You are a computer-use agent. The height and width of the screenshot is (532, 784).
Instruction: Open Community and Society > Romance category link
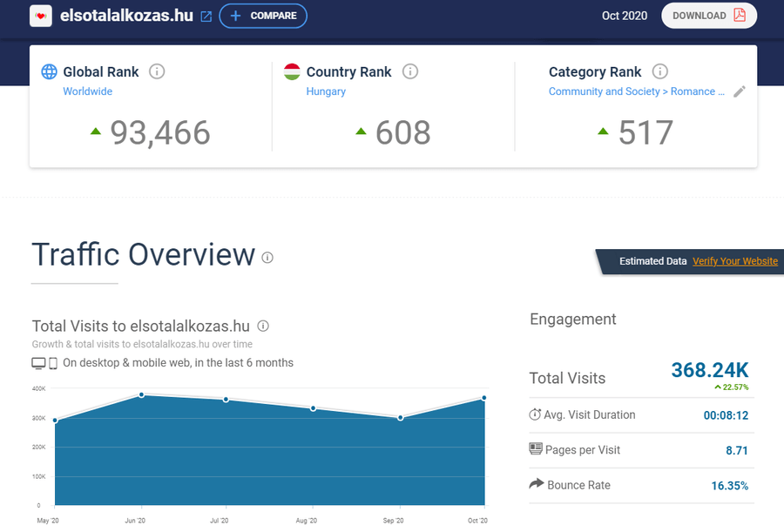(637, 91)
